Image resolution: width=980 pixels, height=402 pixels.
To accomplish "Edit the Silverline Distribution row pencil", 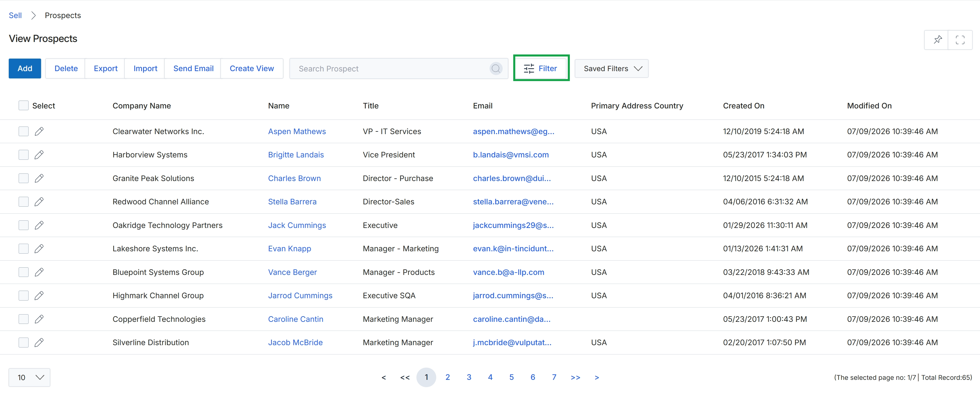I will pos(39,343).
